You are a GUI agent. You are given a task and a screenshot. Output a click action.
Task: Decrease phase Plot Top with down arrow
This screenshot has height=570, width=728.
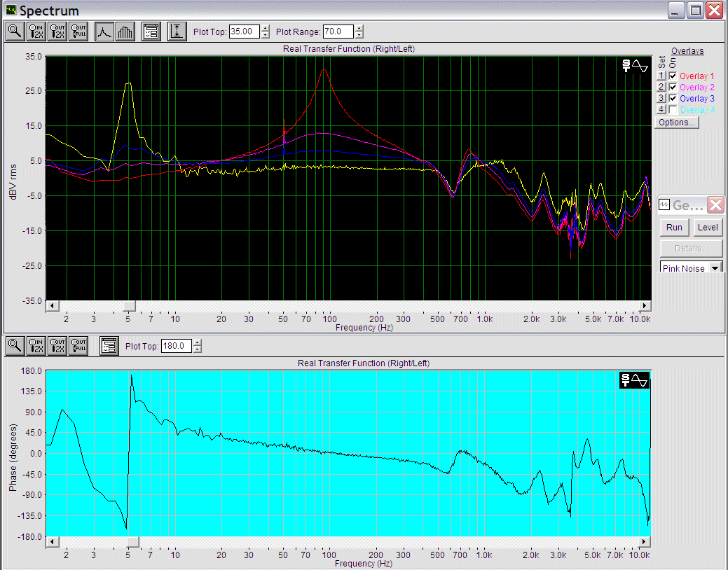pos(198,349)
